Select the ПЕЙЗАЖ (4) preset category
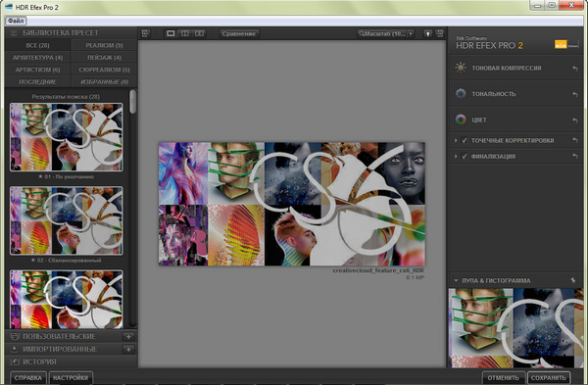Screen dimensions: 588x385 (x=104, y=58)
